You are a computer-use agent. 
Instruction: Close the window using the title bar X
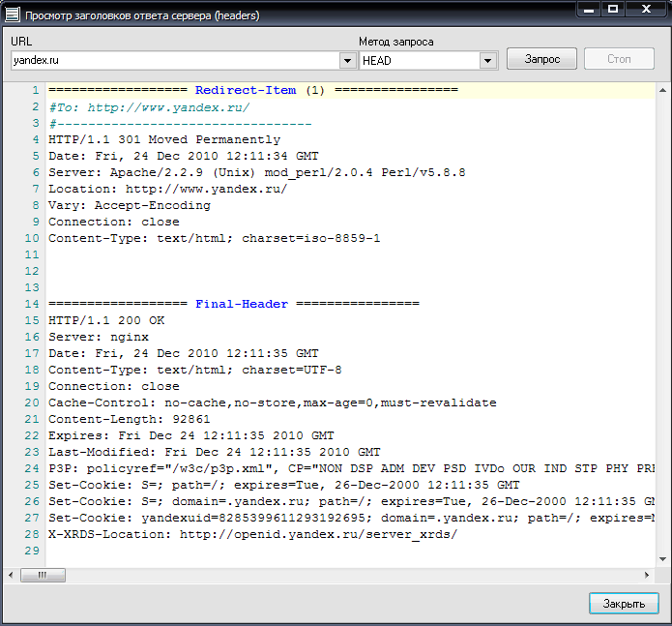(644, 10)
